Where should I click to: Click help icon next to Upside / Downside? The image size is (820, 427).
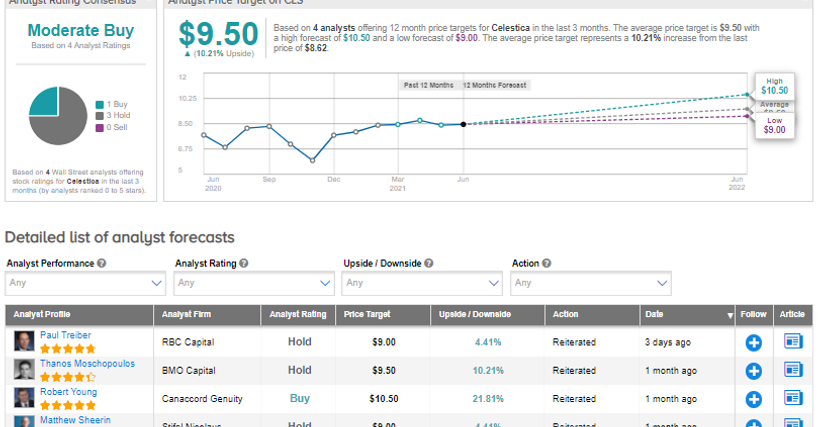tap(429, 263)
